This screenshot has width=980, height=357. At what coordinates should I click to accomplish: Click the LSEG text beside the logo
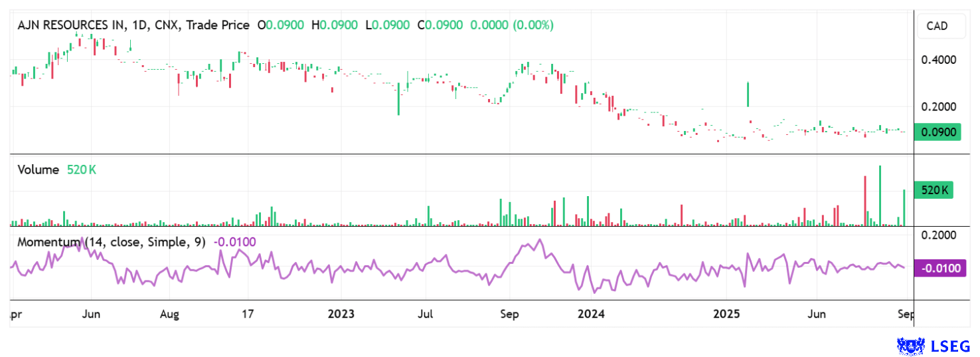click(952, 346)
